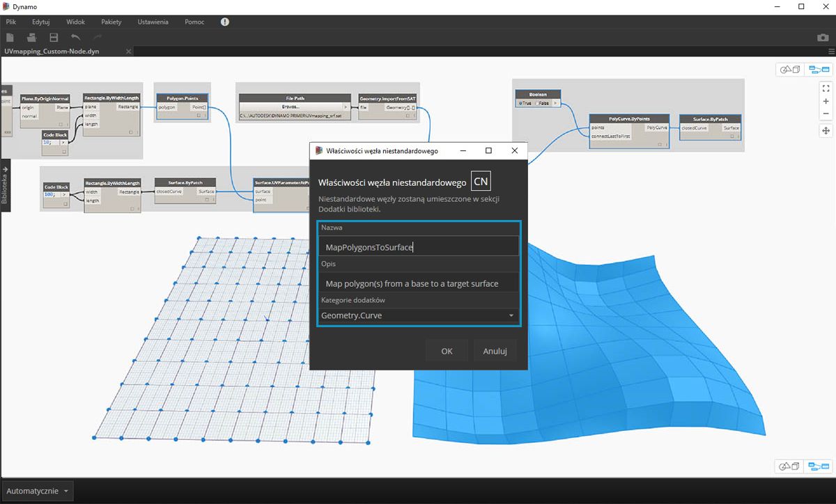Open the Edytuj menu
The width and height of the screenshot is (836, 504).
pos(41,22)
